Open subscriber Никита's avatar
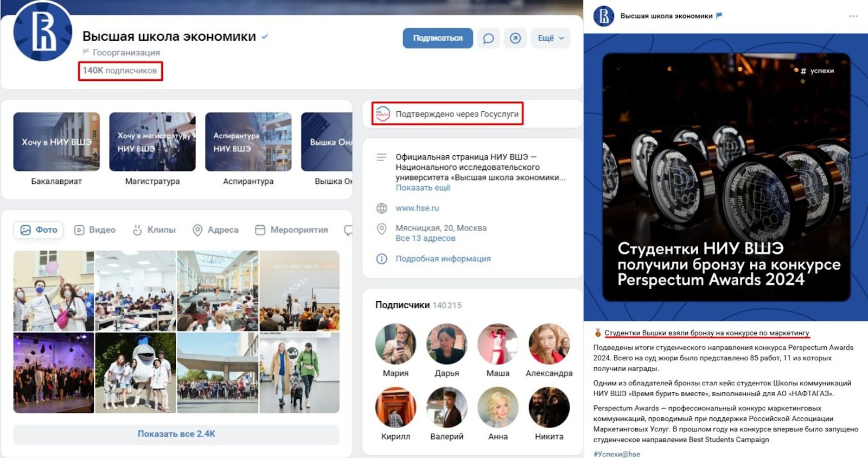 tap(549, 407)
